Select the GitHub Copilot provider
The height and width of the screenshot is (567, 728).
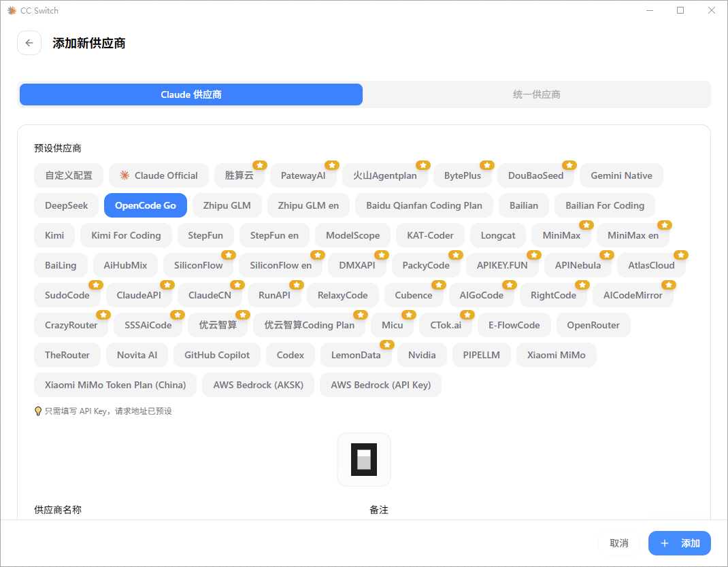coord(217,355)
